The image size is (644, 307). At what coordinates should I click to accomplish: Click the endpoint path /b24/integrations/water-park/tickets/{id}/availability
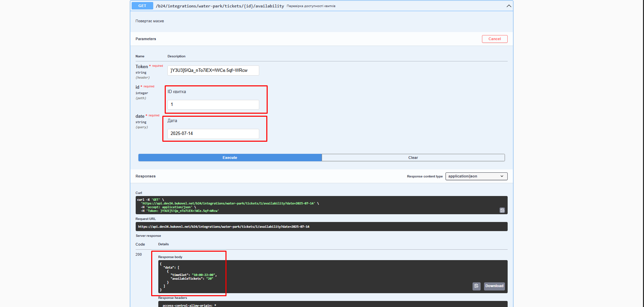[220, 6]
